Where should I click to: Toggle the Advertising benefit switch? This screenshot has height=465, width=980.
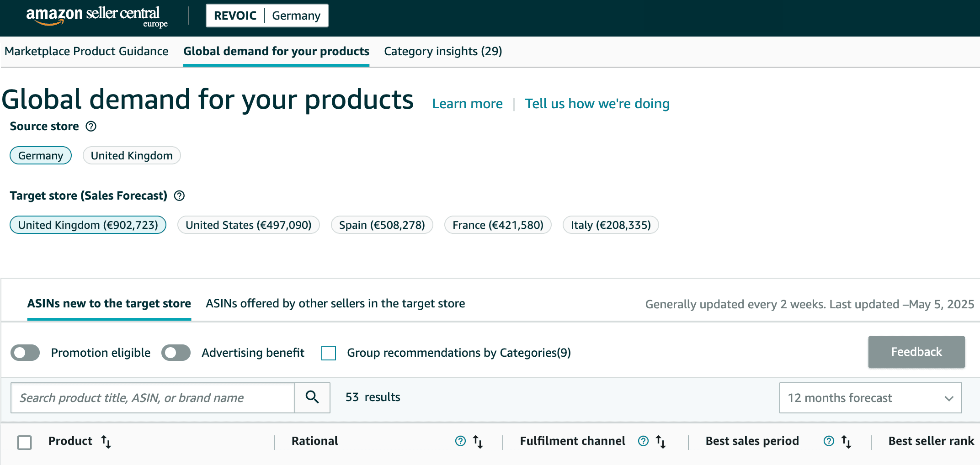click(x=176, y=353)
